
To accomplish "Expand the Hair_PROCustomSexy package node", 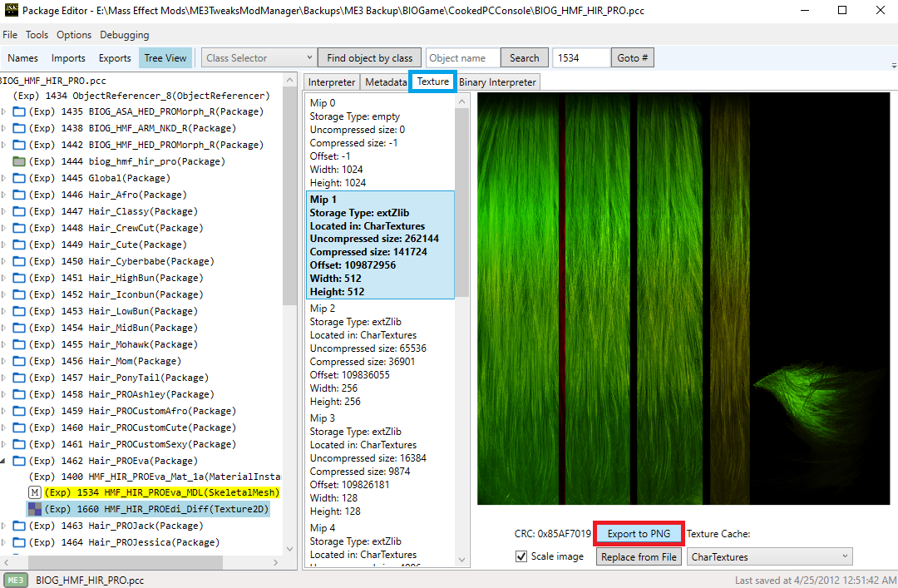I will click(x=3, y=444).
